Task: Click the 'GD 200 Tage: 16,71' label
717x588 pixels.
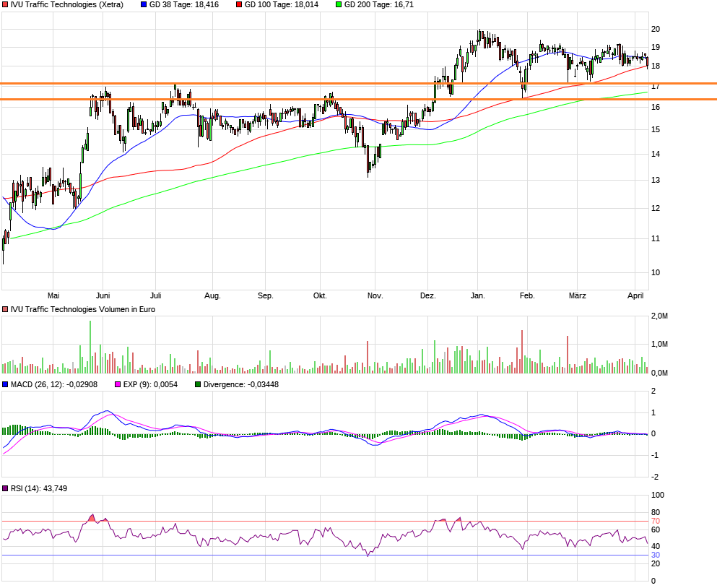Action: (x=378, y=4)
